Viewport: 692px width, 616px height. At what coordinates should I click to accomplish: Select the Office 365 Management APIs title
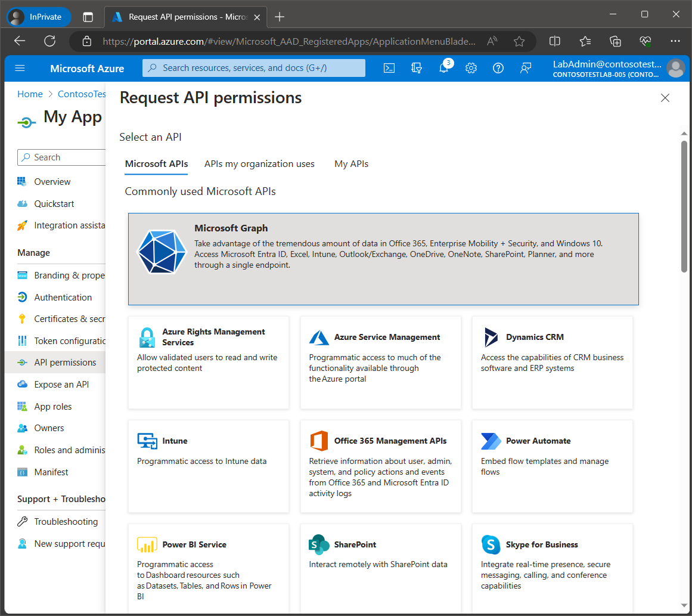coord(390,441)
